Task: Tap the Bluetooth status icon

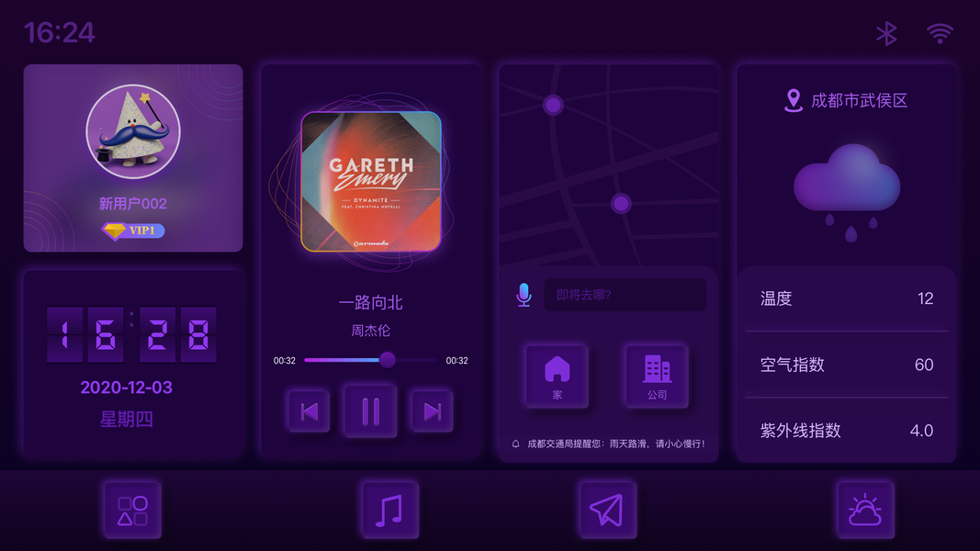Action: pyautogui.click(x=886, y=33)
